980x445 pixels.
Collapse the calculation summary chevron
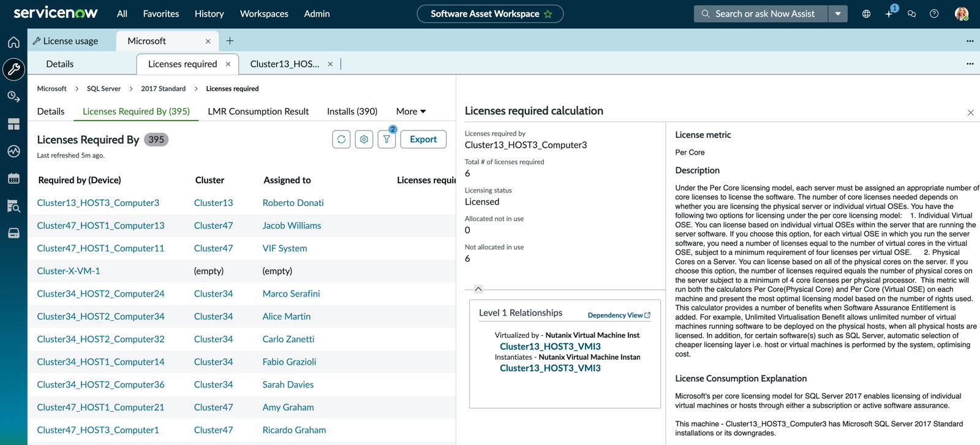pos(478,289)
